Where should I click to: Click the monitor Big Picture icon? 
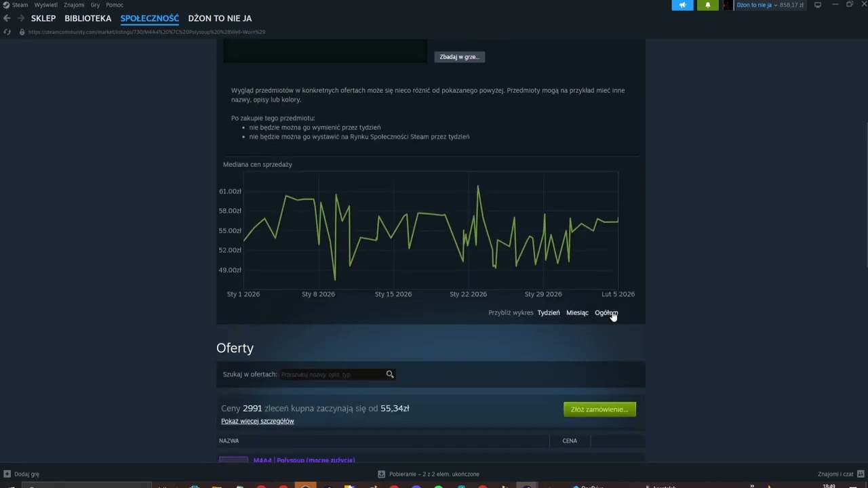pos(818,5)
